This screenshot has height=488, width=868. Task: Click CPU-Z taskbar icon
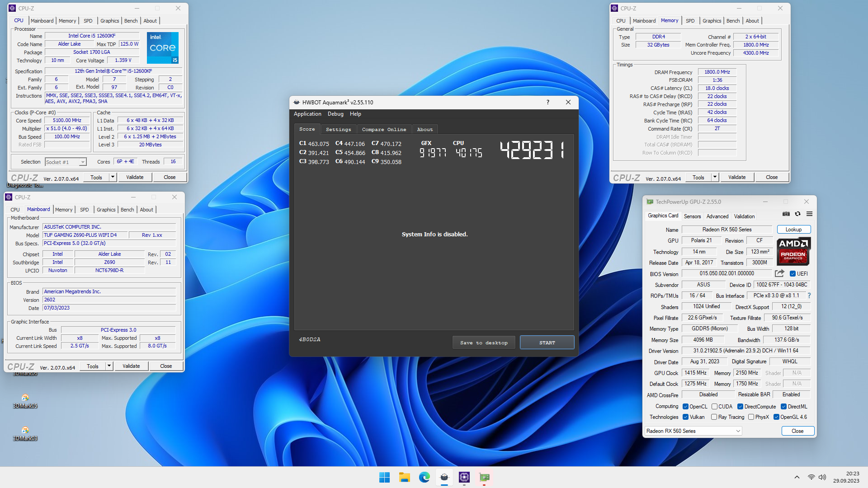point(464,477)
